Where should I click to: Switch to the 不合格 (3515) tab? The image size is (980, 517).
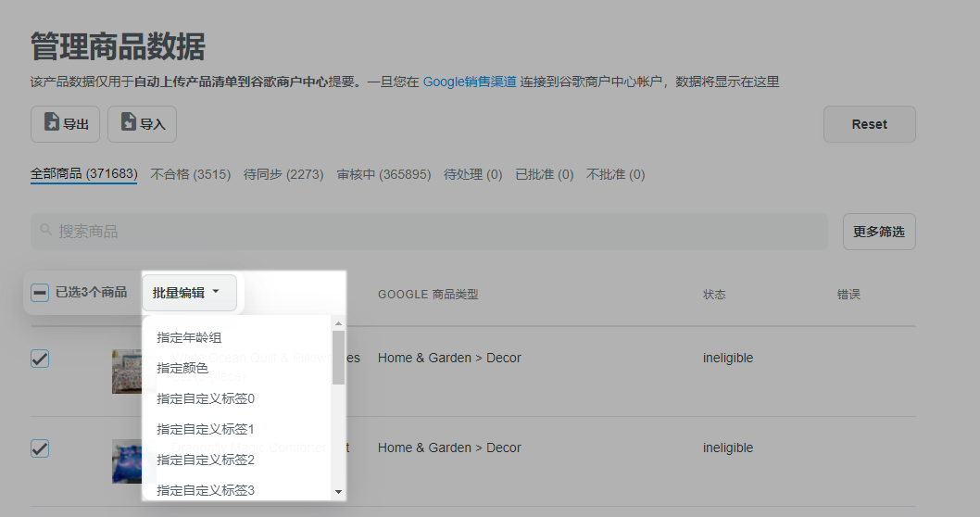click(190, 174)
